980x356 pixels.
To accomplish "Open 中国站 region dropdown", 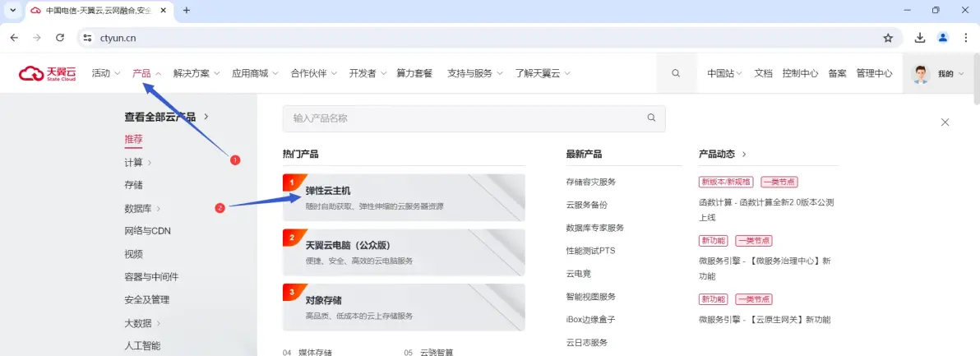I will pos(724,73).
